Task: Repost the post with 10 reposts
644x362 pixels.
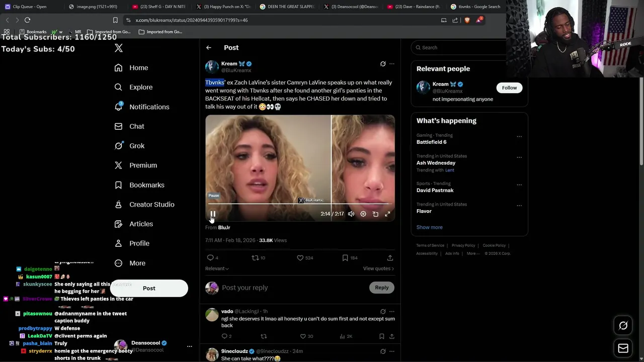Action: (x=258, y=258)
